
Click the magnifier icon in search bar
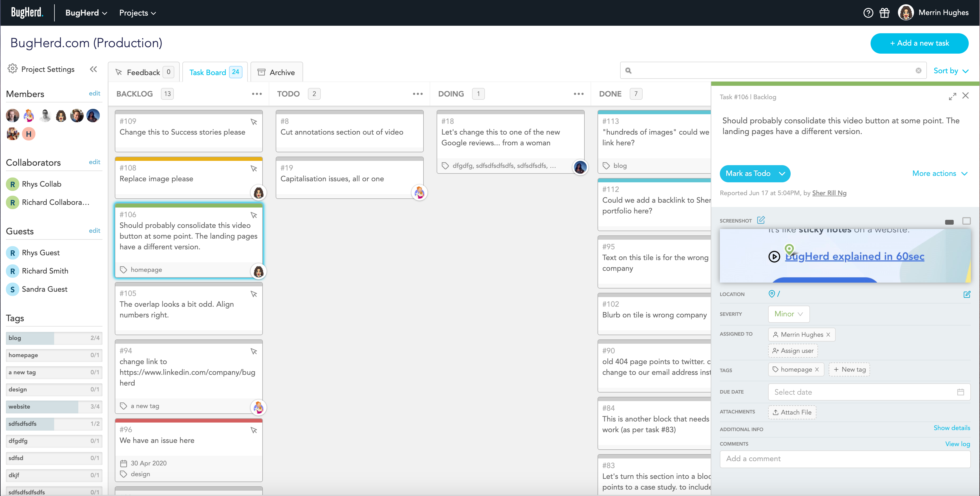click(628, 71)
